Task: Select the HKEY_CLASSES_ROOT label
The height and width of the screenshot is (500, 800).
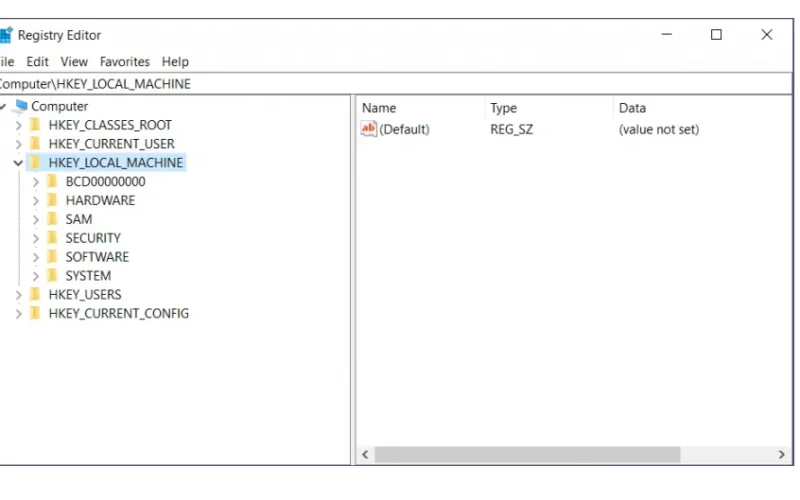Action: coord(110,125)
